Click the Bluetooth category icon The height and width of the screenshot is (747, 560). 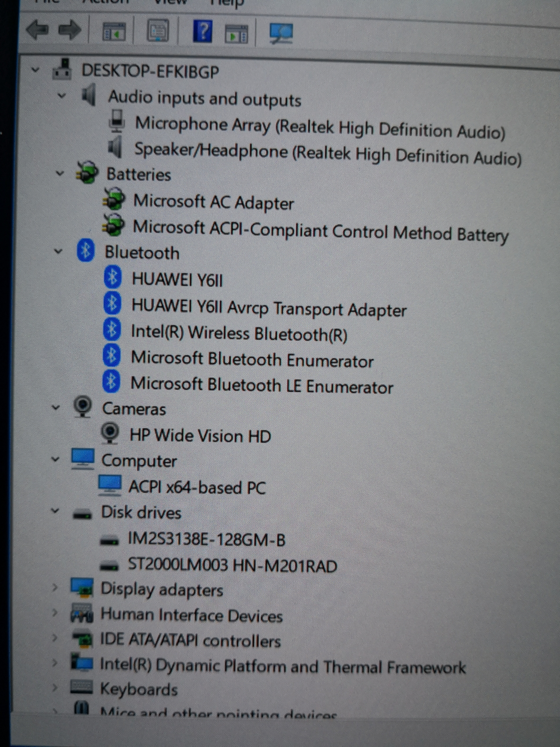coord(86,250)
